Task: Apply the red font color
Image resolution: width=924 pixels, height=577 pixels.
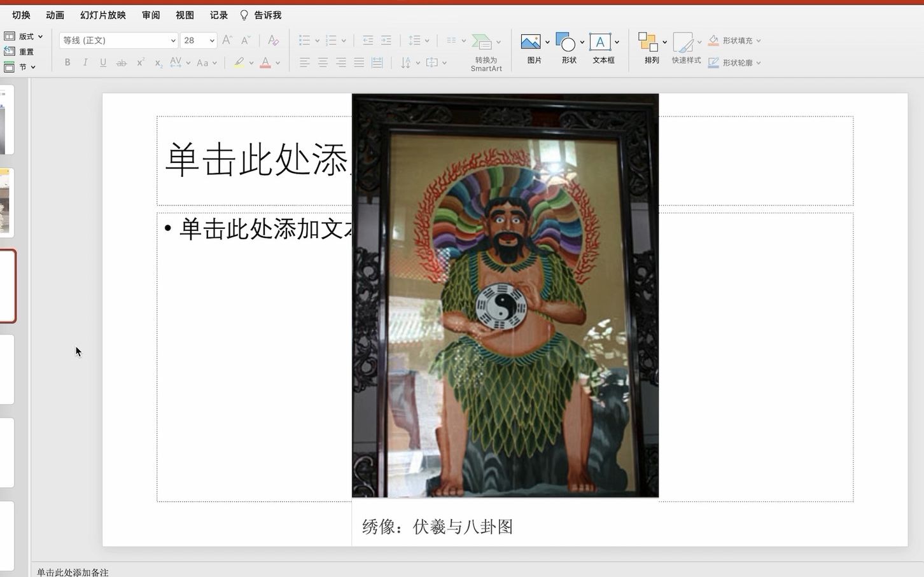Action: click(x=265, y=62)
